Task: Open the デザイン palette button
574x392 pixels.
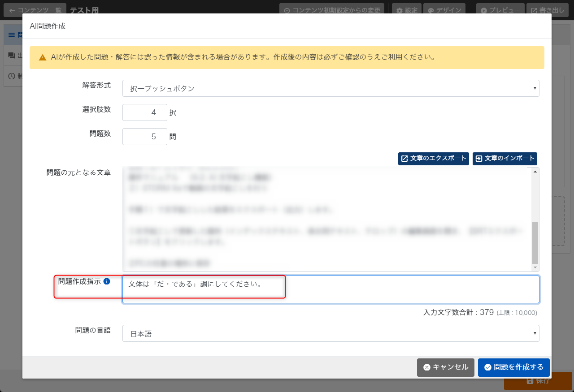Action: click(444, 10)
